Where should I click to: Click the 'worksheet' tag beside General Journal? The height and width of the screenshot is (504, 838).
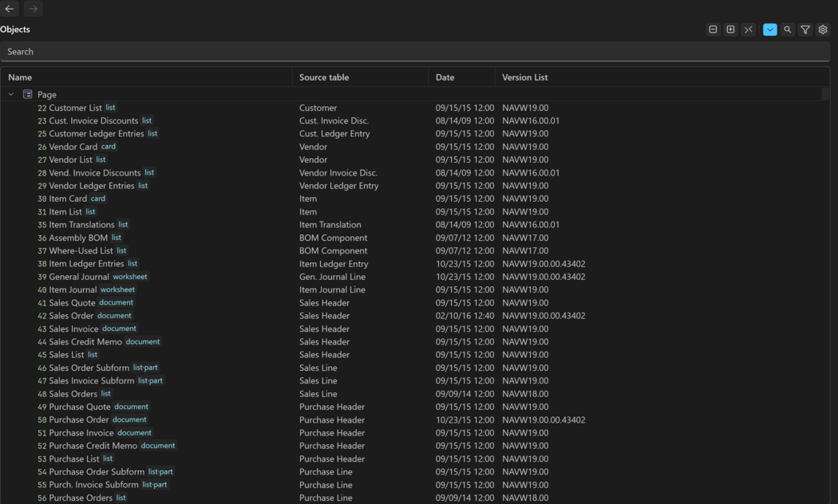[x=130, y=277]
